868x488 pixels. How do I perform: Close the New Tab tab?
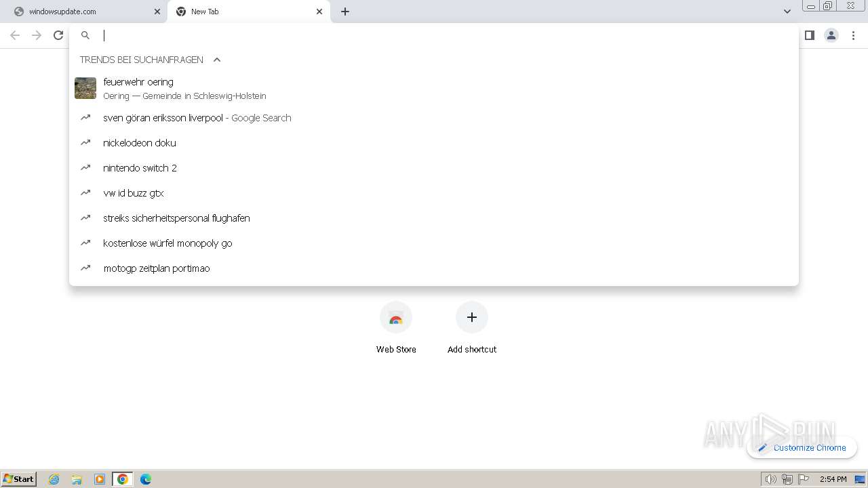pyautogui.click(x=319, y=12)
